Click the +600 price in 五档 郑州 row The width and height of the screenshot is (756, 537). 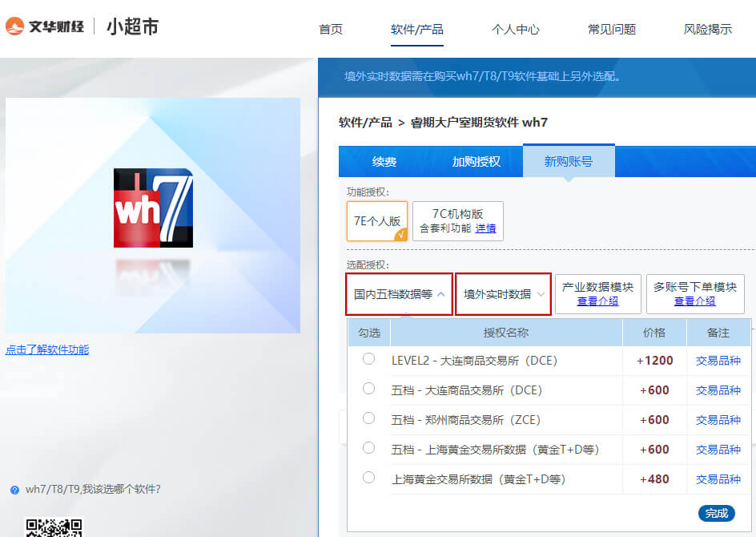coord(655,420)
